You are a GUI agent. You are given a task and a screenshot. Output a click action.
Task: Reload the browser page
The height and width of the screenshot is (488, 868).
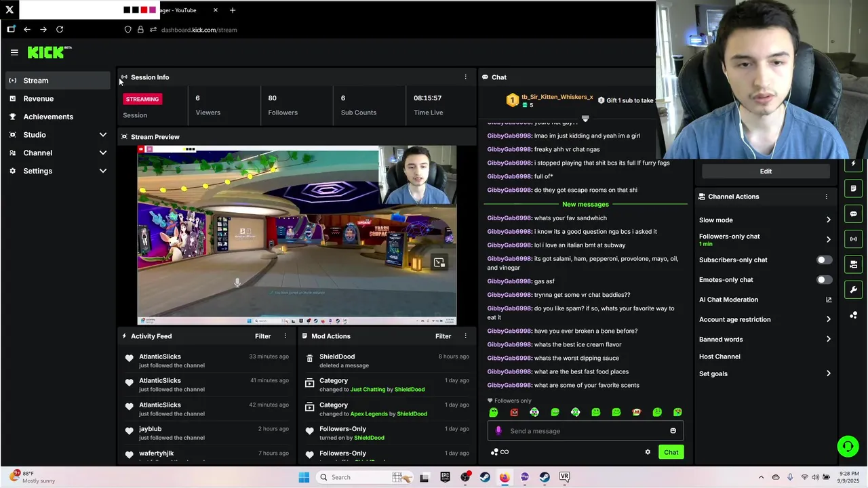(x=60, y=29)
